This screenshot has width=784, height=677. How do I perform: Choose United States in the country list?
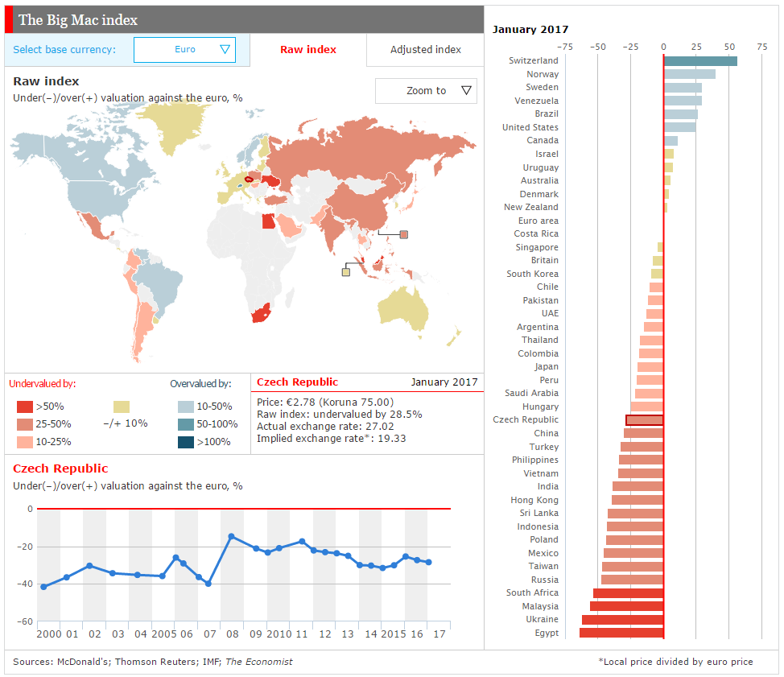click(530, 127)
